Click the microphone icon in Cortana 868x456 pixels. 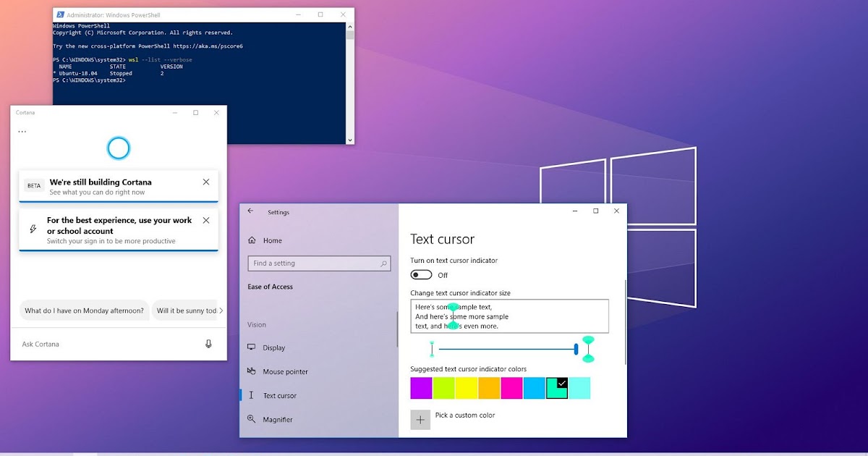pos(210,344)
